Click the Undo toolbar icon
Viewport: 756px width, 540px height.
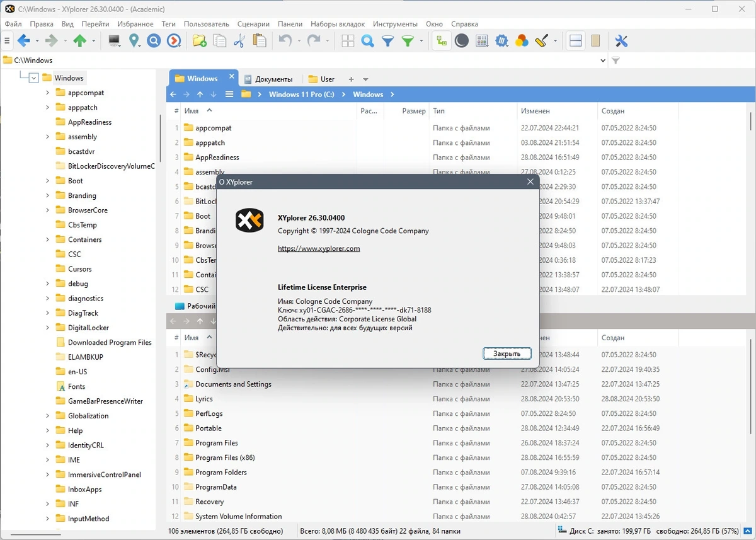(x=285, y=41)
